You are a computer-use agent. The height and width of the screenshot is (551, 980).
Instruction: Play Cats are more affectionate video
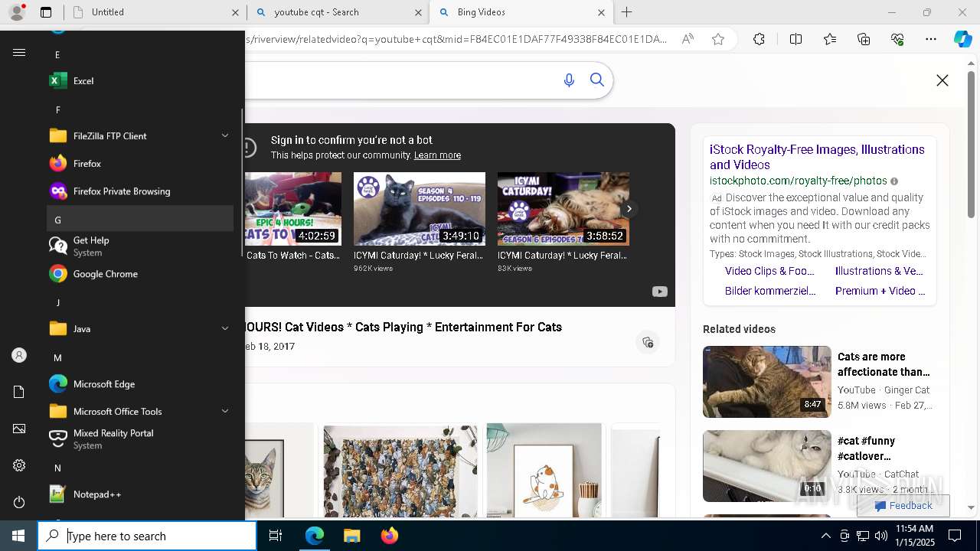[x=767, y=381]
